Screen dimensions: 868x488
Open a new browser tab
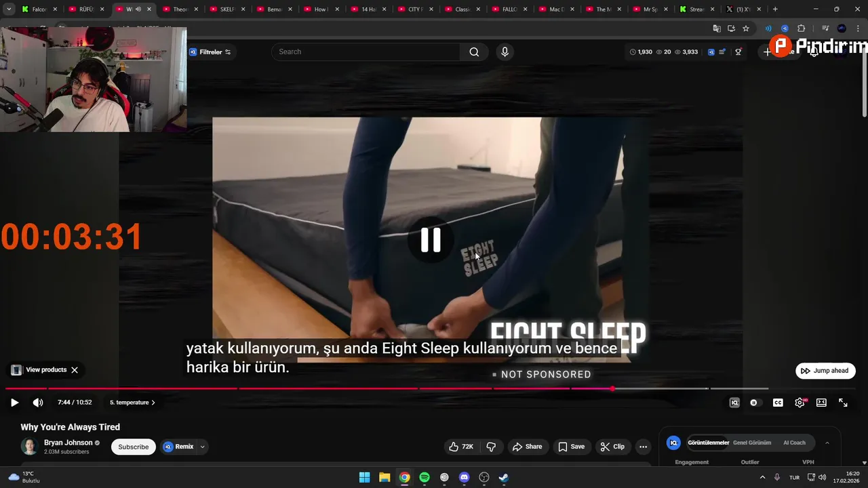point(775,9)
